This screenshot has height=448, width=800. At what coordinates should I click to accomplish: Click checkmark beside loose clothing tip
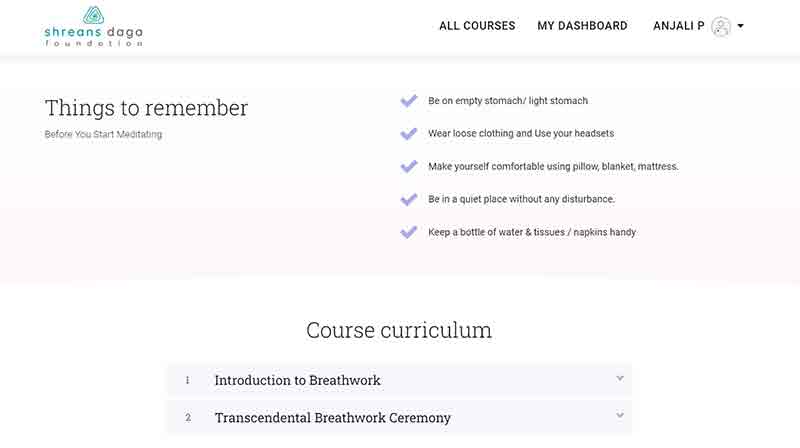tap(408, 134)
